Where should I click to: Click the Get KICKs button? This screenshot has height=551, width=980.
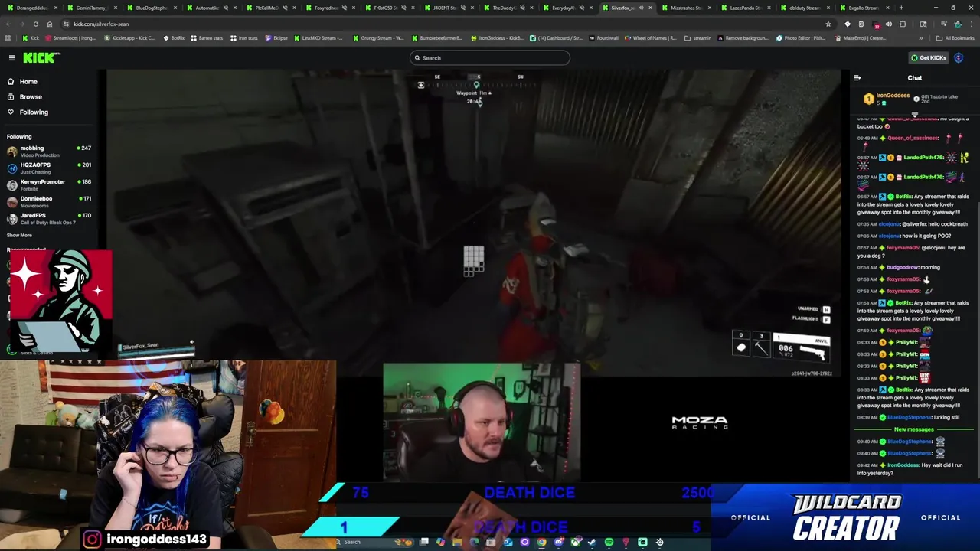[x=929, y=57]
